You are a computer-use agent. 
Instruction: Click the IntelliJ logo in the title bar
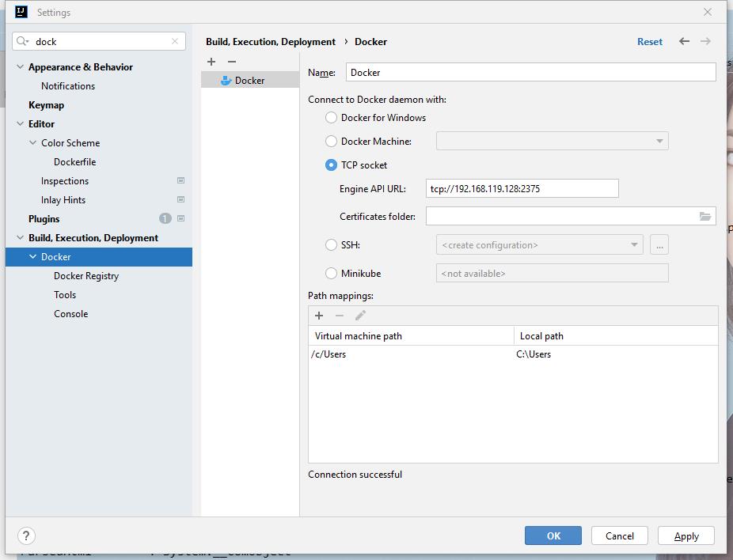click(21, 12)
